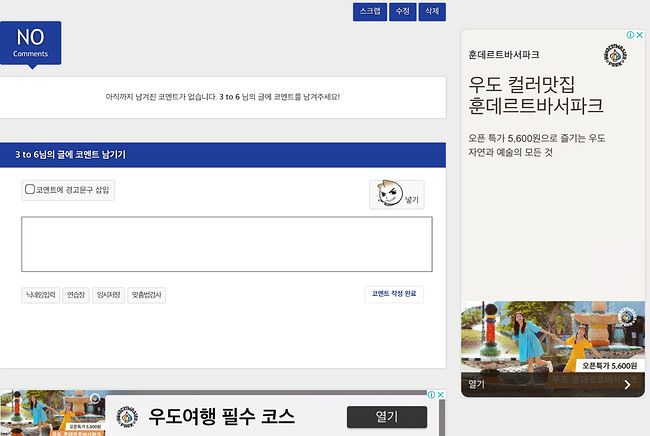Click the '3 to 6님의 글에 코멘트 남기기' header
650x436 pixels.
tap(70, 155)
